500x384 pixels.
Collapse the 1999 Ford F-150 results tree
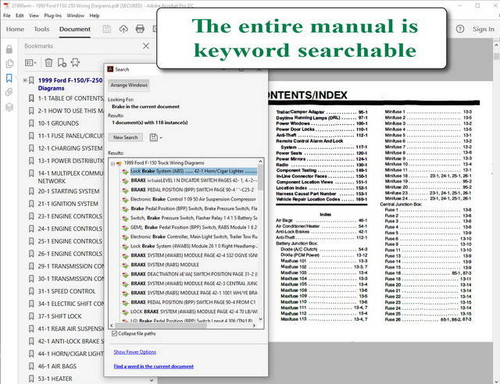(x=113, y=163)
